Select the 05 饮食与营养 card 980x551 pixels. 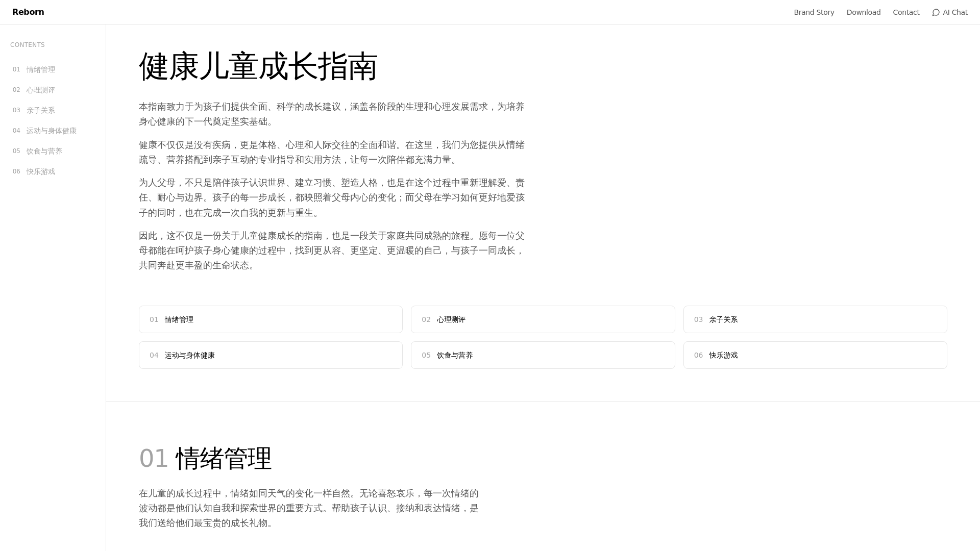coord(543,355)
